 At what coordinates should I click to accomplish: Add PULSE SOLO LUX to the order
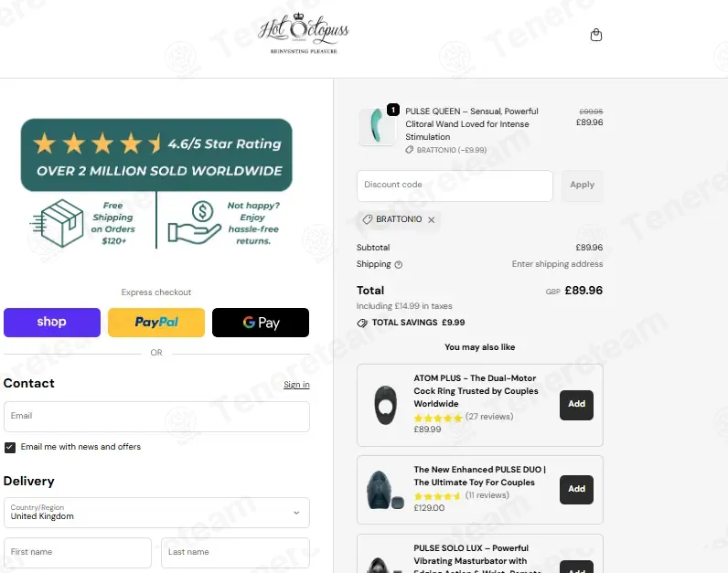click(x=576, y=568)
